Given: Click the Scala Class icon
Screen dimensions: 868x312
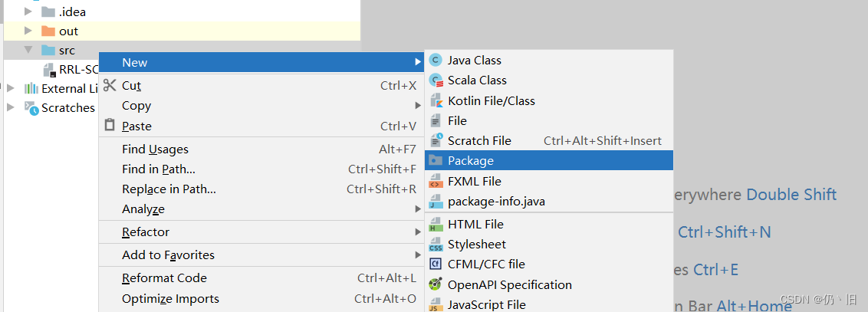Looking at the screenshot, I should 436,80.
